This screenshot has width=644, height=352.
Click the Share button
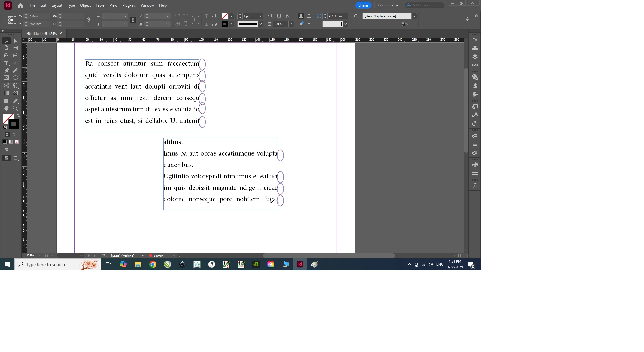[x=363, y=5]
